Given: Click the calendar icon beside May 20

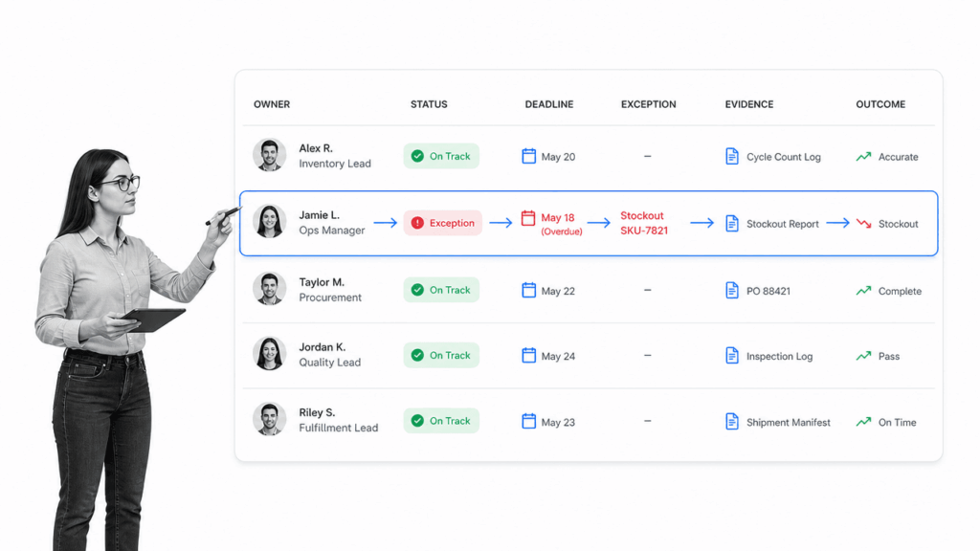Looking at the screenshot, I should point(528,156).
